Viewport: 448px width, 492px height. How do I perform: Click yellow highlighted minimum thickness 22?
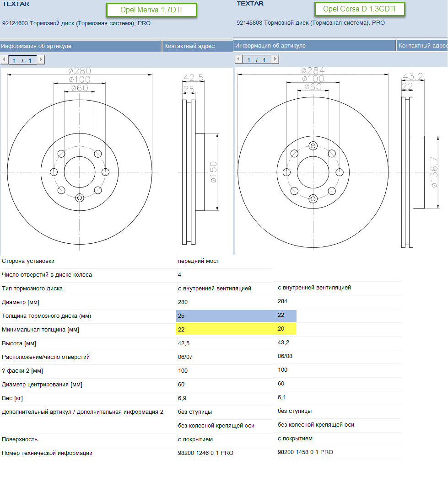tap(181, 330)
